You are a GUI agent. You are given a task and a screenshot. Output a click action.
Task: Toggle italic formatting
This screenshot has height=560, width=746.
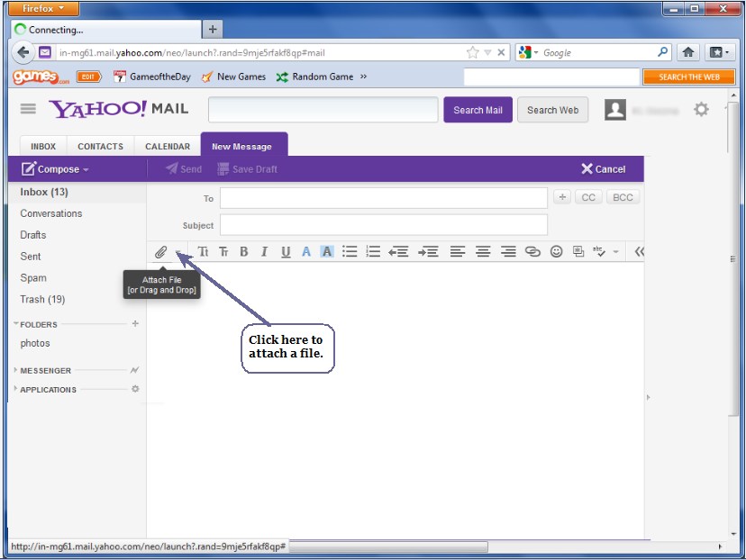(x=264, y=251)
